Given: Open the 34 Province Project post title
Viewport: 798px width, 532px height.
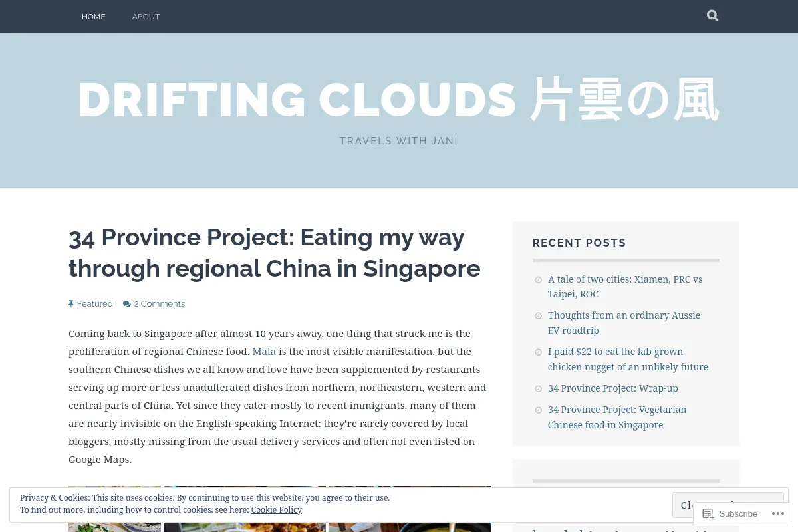Looking at the screenshot, I should (275, 253).
